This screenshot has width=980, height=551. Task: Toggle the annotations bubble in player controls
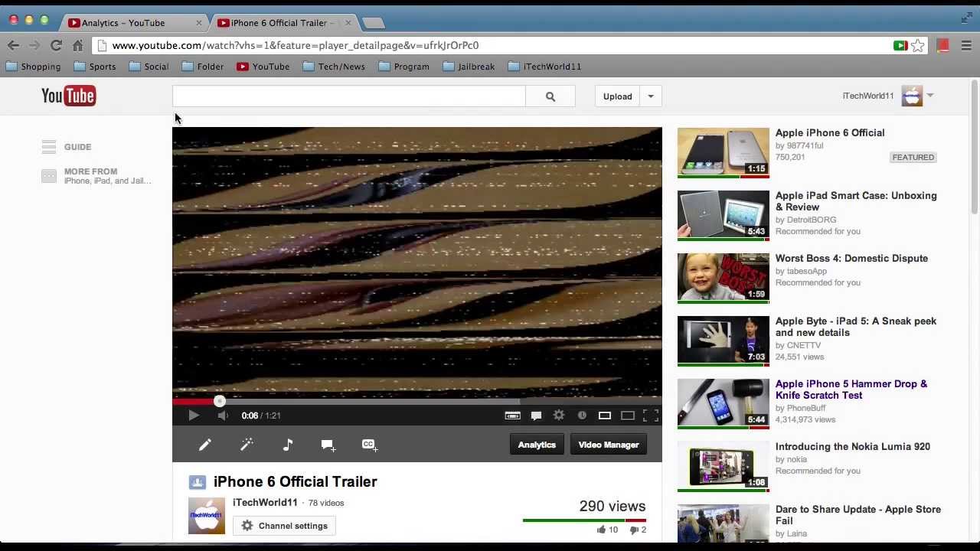[x=536, y=416]
